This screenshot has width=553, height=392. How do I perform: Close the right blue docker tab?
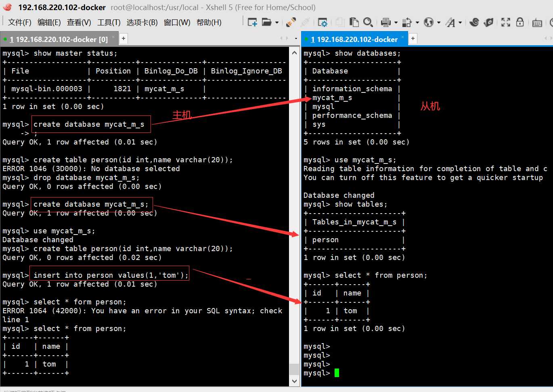coord(402,37)
